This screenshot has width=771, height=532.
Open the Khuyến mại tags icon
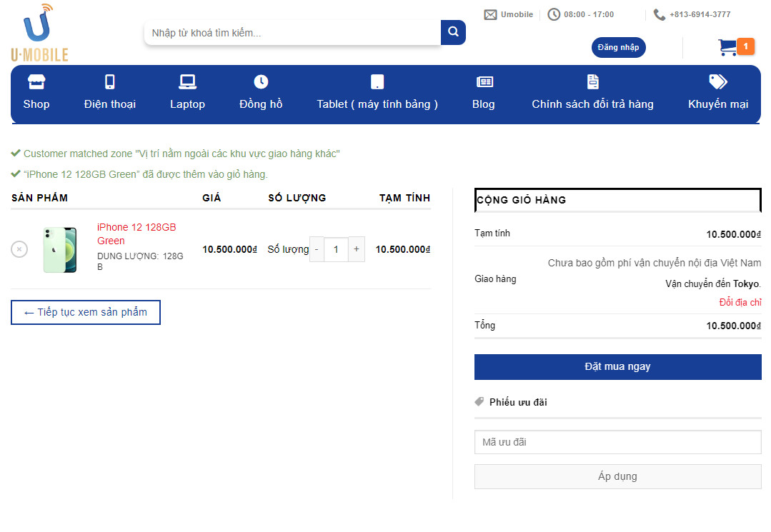coord(717,81)
